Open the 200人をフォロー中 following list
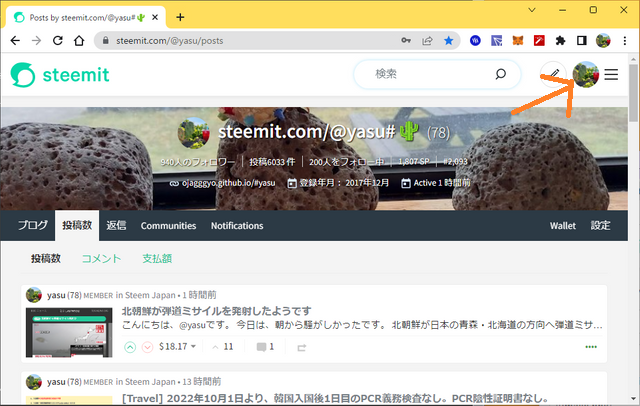 tap(347, 162)
